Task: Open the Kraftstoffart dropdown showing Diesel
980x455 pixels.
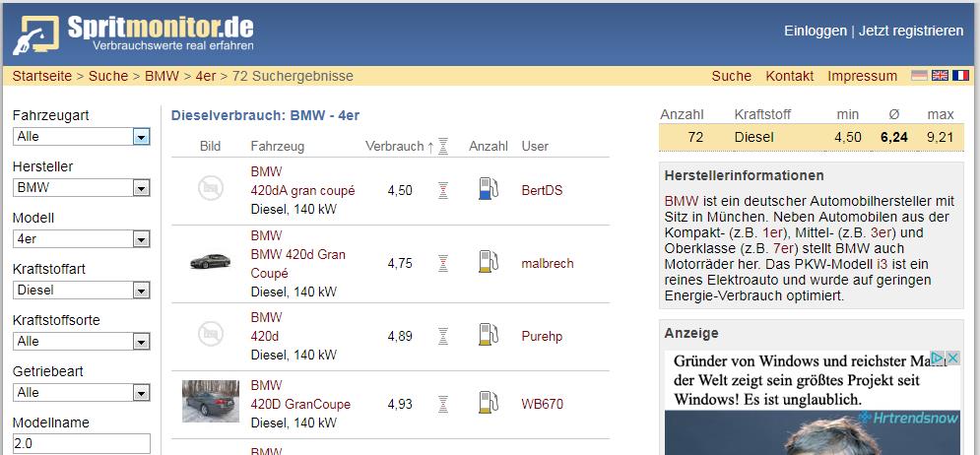Action: click(x=81, y=290)
